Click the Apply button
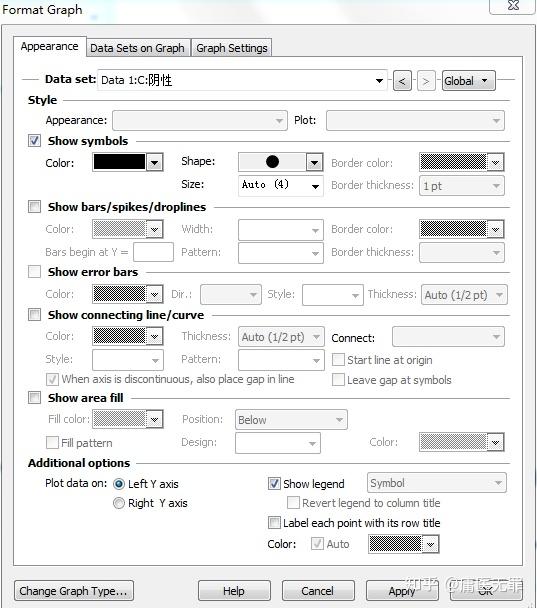This screenshot has height=608, width=537. pyautogui.click(x=402, y=591)
